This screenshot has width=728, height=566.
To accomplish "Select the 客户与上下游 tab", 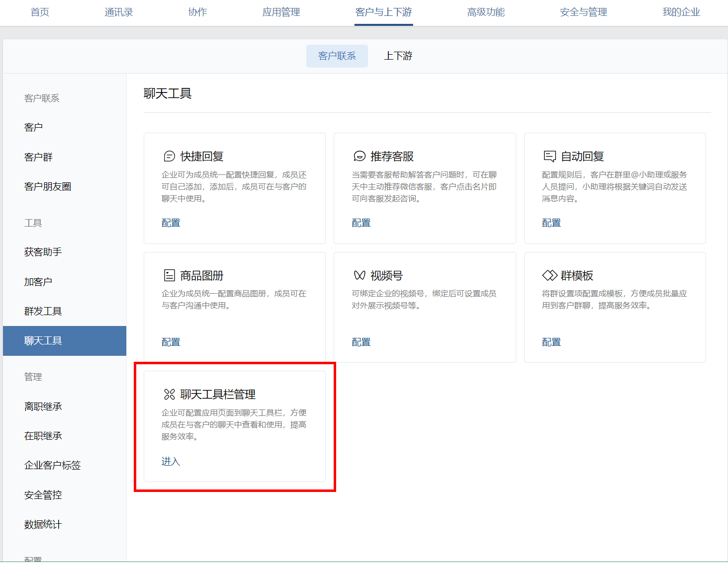I will point(383,12).
